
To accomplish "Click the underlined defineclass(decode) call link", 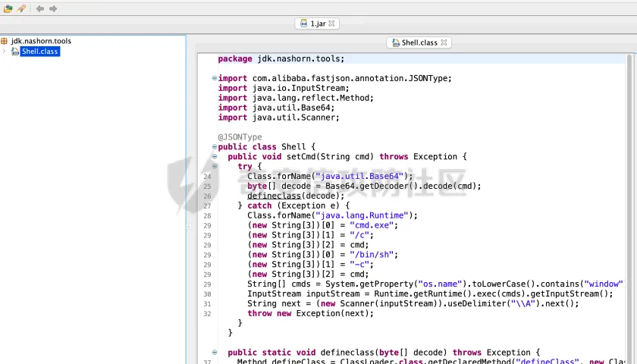I will pyautogui.click(x=274, y=196).
